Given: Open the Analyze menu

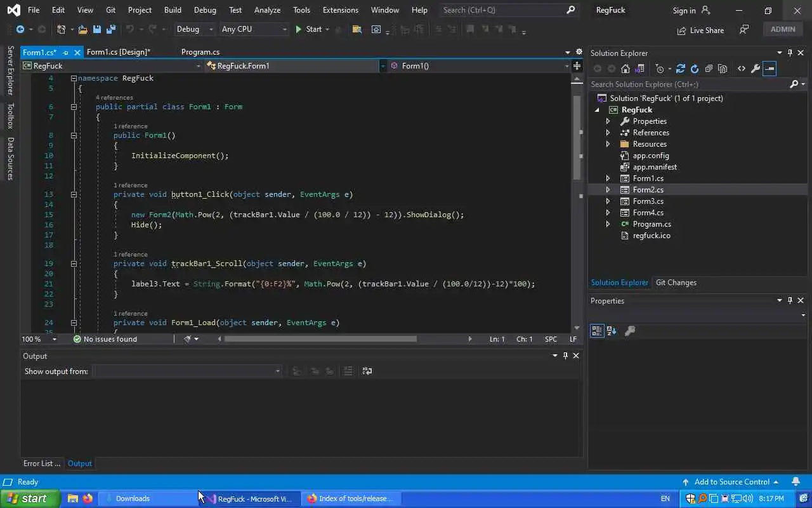Looking at the screenshot, I should [x=267, y=10].
